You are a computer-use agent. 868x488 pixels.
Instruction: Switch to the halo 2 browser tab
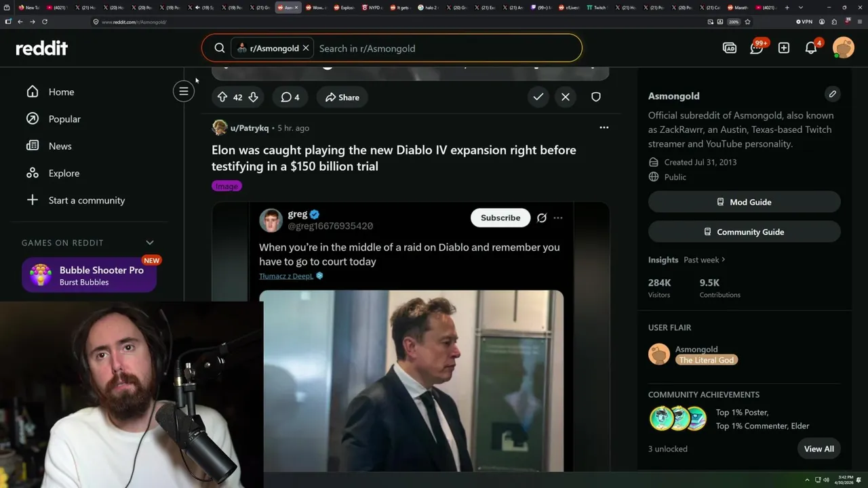pyautogui.click(x=429, y=7)
